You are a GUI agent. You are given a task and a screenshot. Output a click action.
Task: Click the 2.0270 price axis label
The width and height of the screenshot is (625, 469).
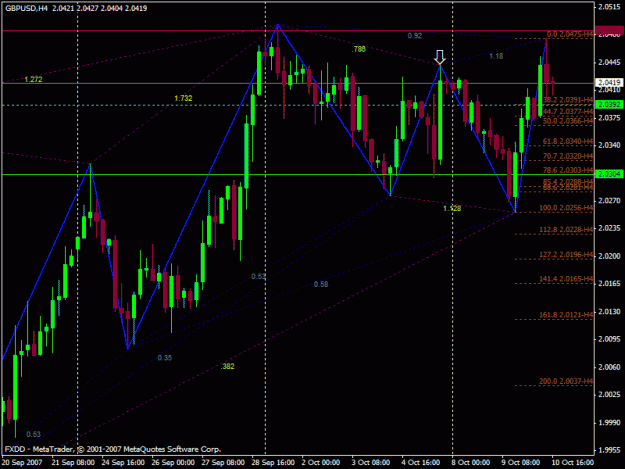[609, 200]
